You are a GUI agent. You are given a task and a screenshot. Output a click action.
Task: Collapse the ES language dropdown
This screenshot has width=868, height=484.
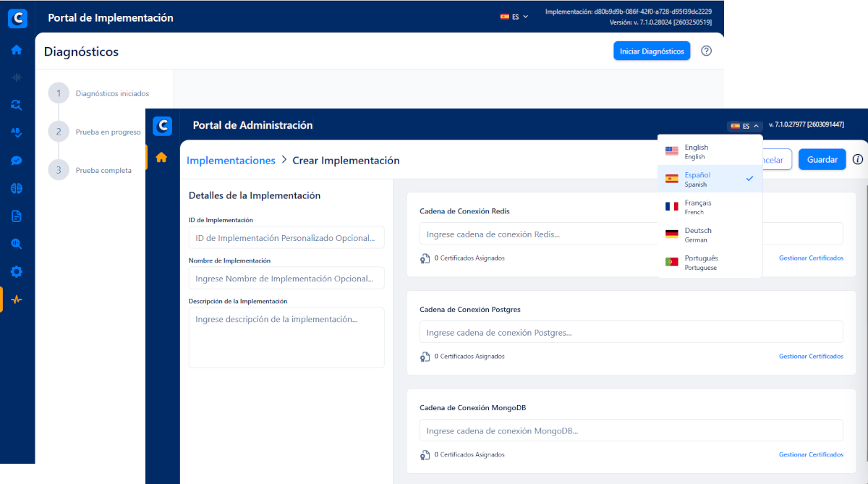[x=744, y=125]
